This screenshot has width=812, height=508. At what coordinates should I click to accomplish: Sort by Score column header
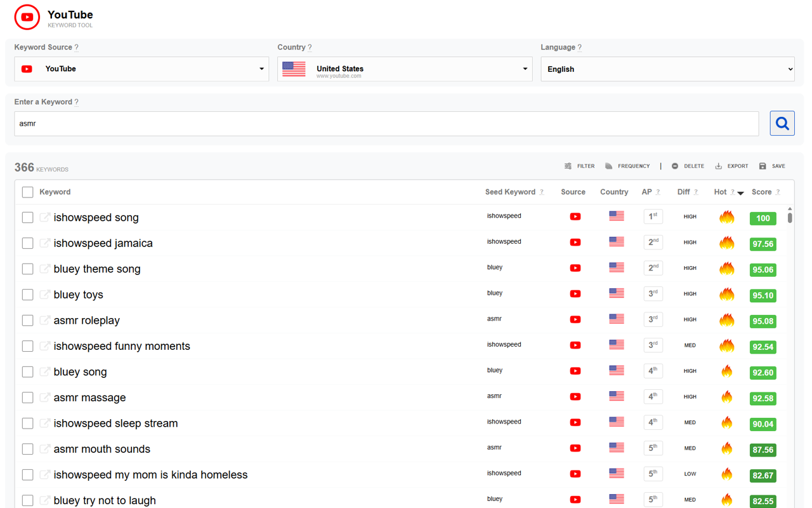tap(761, 192)
